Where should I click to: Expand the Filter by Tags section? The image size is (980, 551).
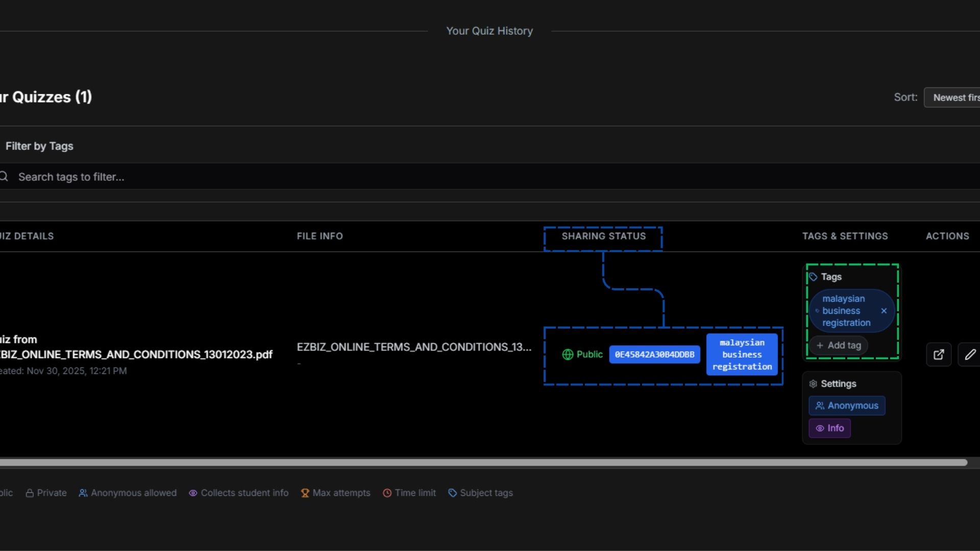39,146
